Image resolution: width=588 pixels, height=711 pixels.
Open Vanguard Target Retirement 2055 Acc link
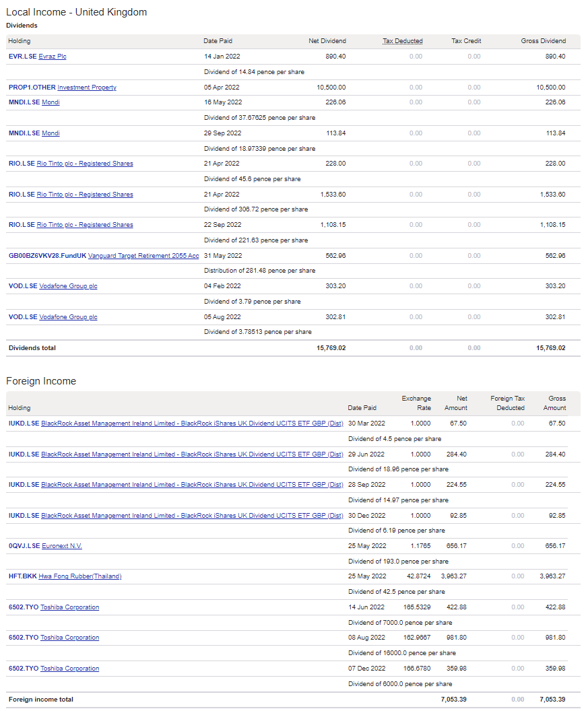tap(143, 255)
